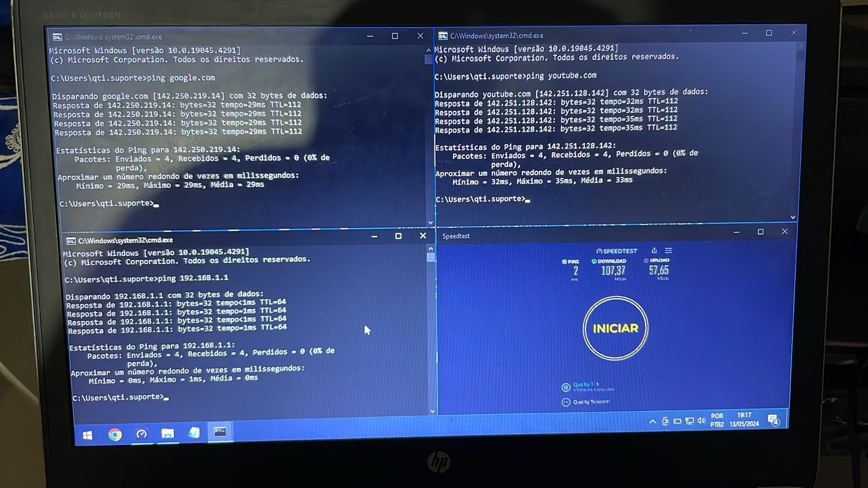Open the Speedtest settings menu icon
The image size is (868, 488).
click(x=668, y=251)
